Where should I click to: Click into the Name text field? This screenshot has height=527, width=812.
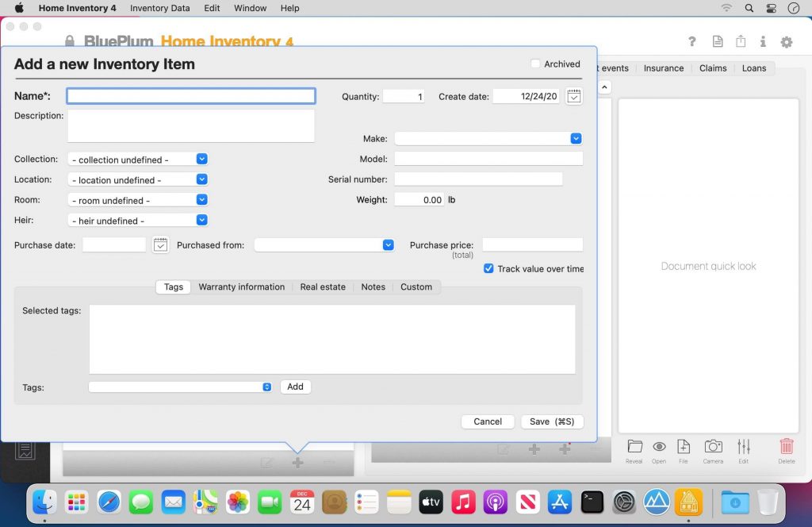[191, 96]
